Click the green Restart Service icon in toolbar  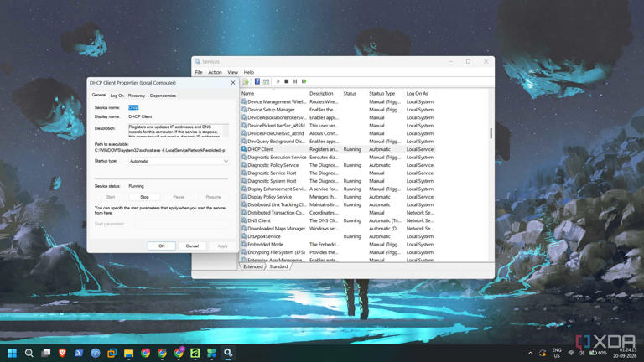point(304,81)
